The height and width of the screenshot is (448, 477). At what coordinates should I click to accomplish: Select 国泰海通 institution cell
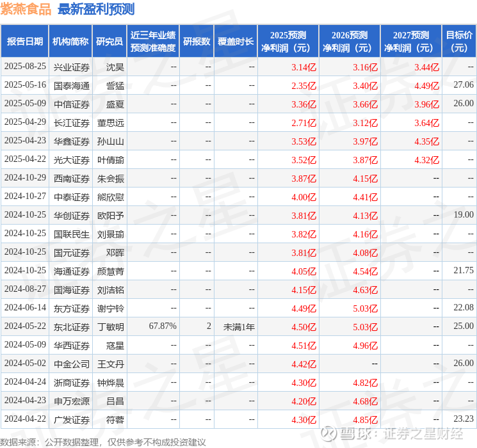pyautogui.click(x=72, y=86)
